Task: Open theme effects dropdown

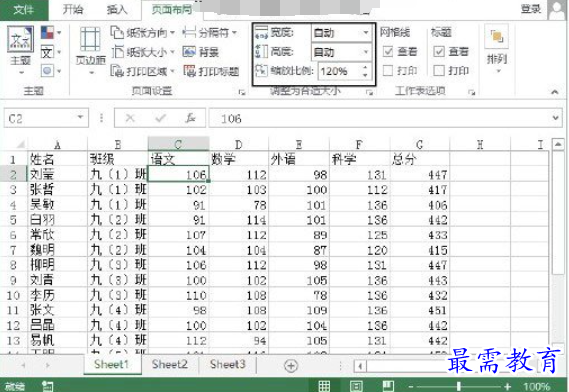Action: (50, 70)
